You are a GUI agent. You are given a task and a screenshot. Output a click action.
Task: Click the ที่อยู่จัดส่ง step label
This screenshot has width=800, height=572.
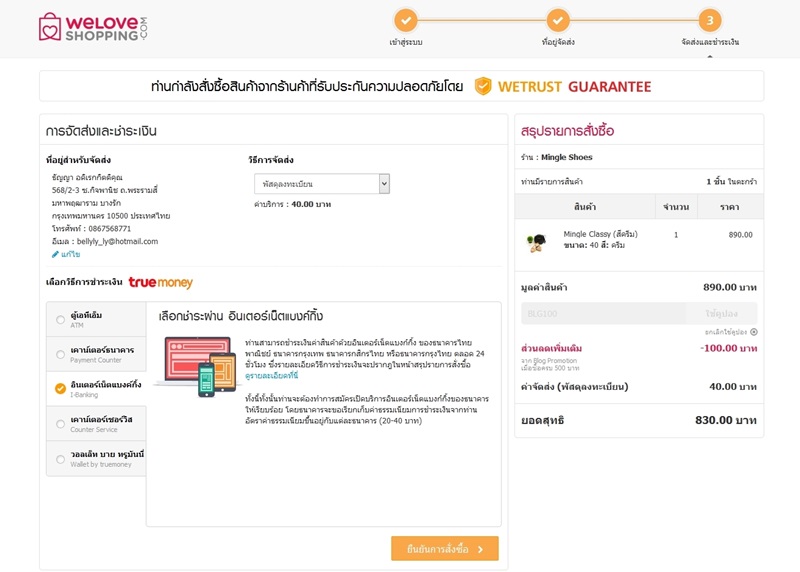click(558, 42)
